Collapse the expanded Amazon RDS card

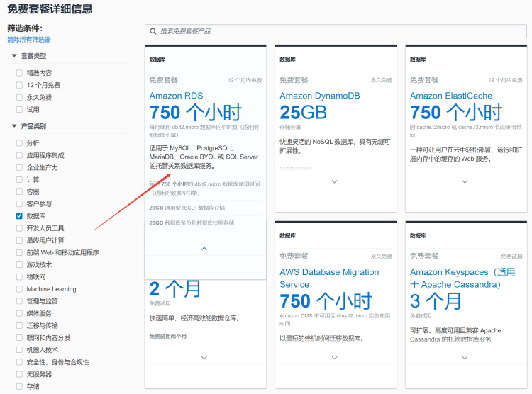coord(204,249)
